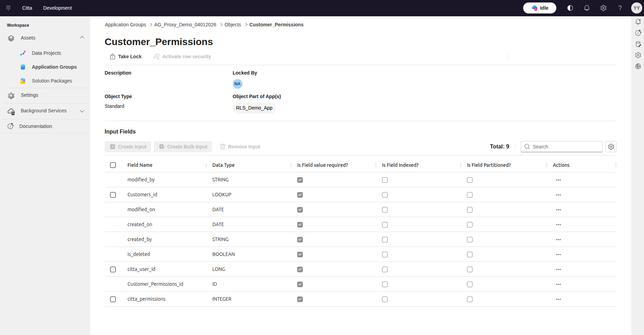The width and height of the screenshot is (644, 335).
Task: Toggle the dark/light theme contrast icon
Action: pos(570,8)
